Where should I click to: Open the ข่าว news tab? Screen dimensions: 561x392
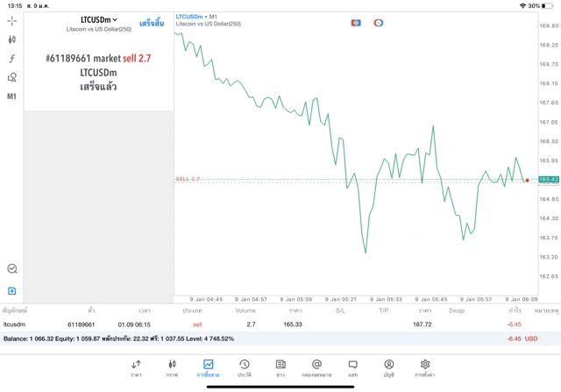tap(280, 368)
